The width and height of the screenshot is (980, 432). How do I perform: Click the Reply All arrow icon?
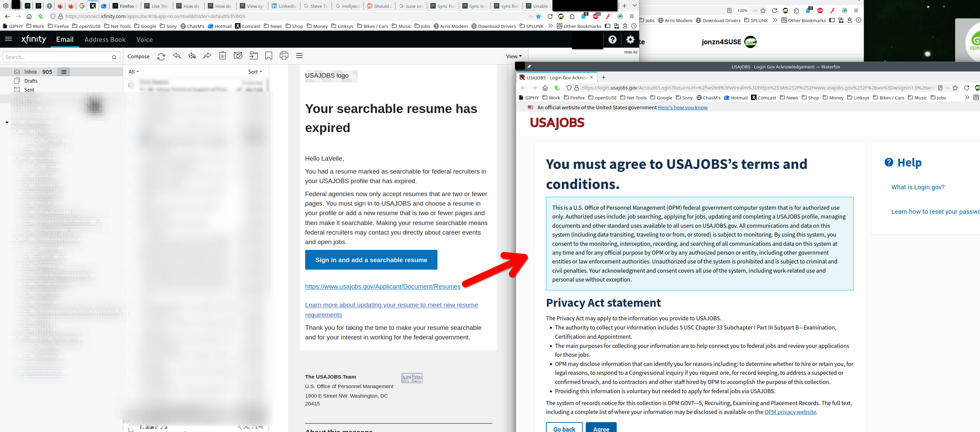pos(192,56)
